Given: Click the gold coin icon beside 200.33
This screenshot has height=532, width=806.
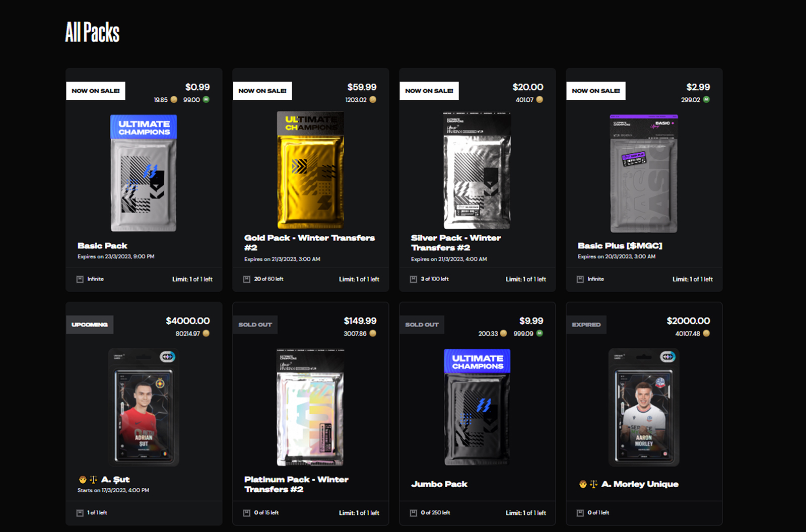Looking at the screenshot, I should click(x=503, y=334).
